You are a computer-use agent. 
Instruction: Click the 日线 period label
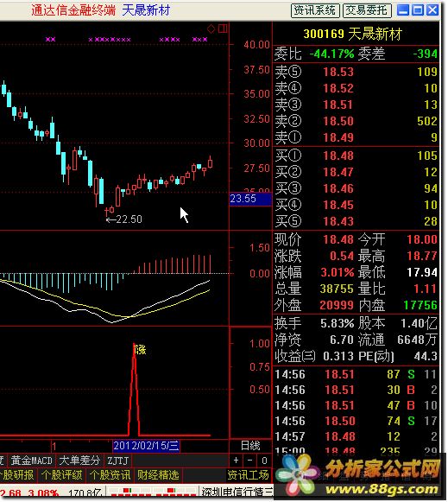250,446
